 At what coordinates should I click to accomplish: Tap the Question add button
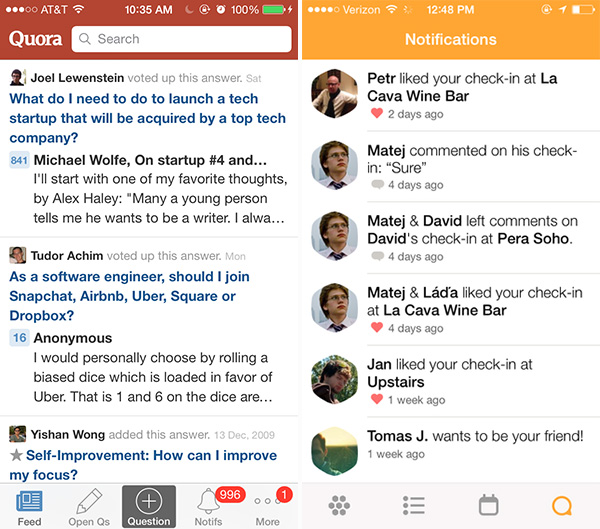point(149,507)
